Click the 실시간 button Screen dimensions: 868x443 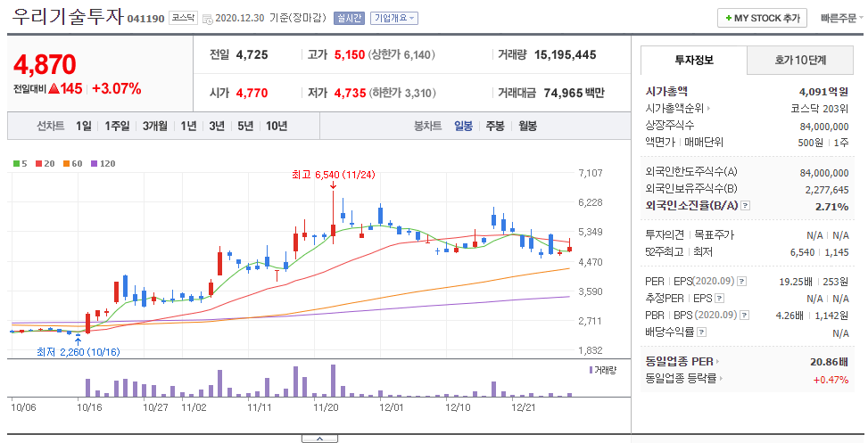[349, 18]
